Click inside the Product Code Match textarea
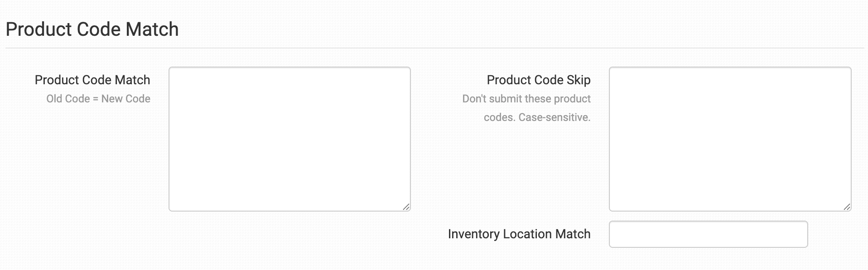 click(x=289, y=139)
